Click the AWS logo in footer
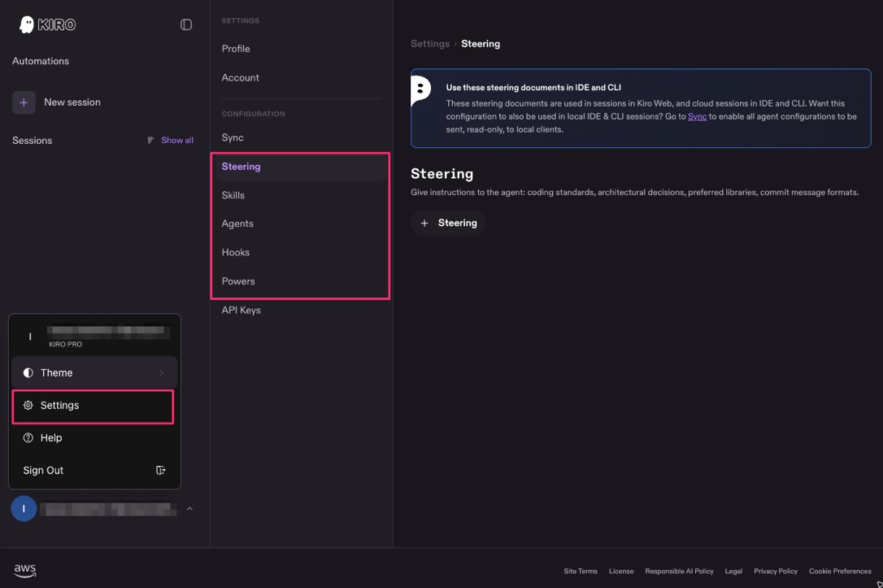 pyautogui.click(x=24, y=571)
